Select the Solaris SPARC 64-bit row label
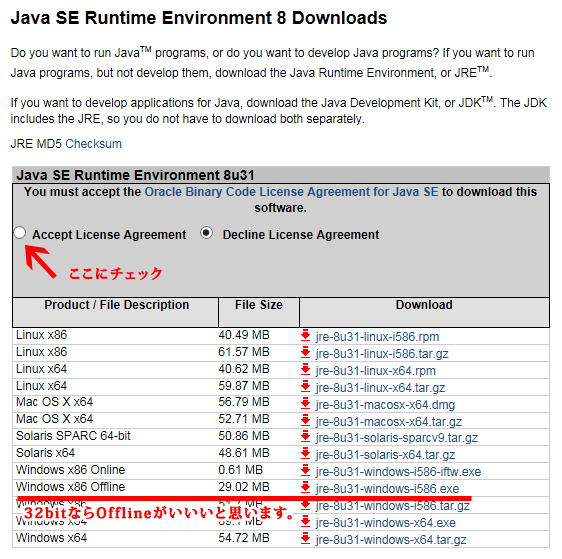562x559 pixels. 73,436
